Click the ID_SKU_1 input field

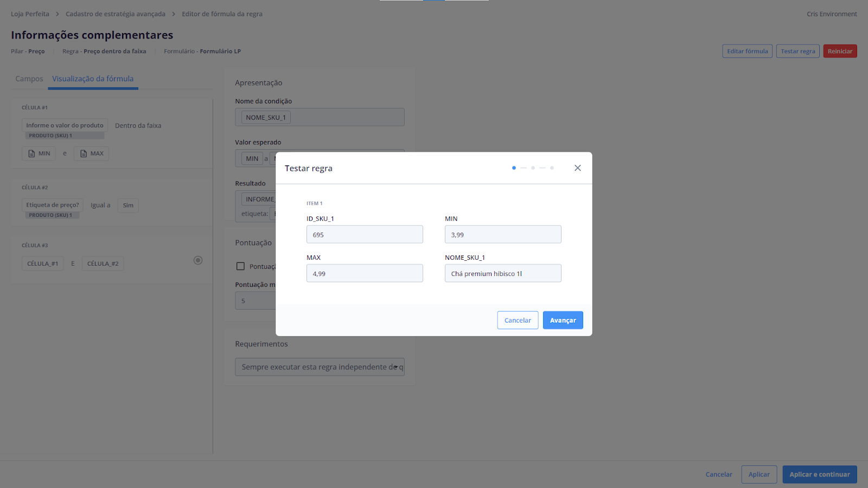365,235
